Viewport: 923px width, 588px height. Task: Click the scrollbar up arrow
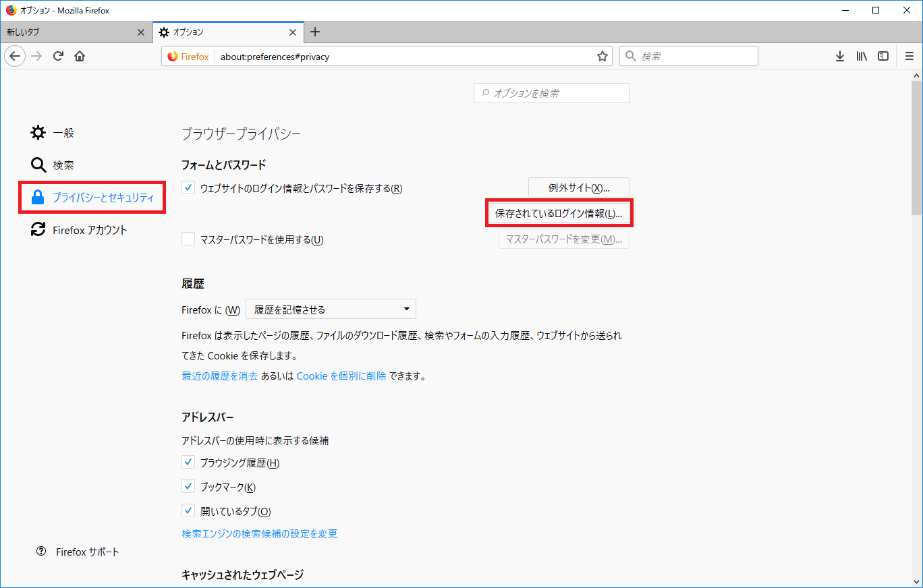coord(917,75)
